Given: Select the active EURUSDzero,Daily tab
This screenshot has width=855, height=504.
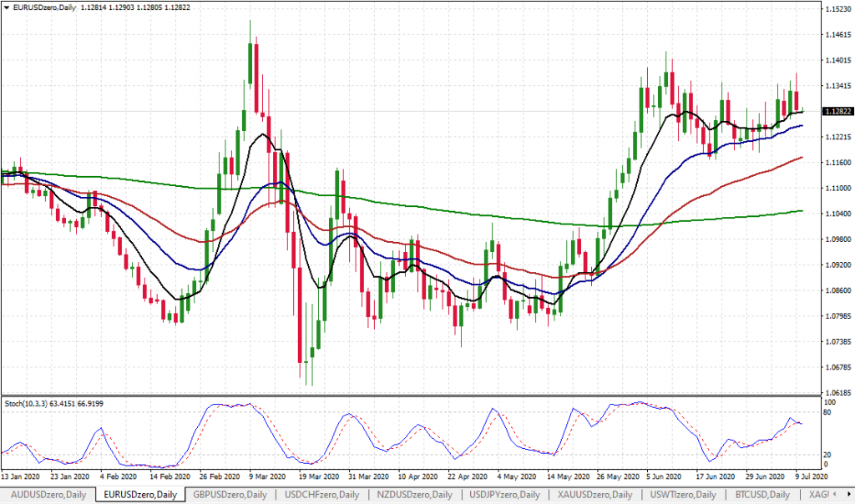Looking at the screenshot, I should tap(139, 495).
